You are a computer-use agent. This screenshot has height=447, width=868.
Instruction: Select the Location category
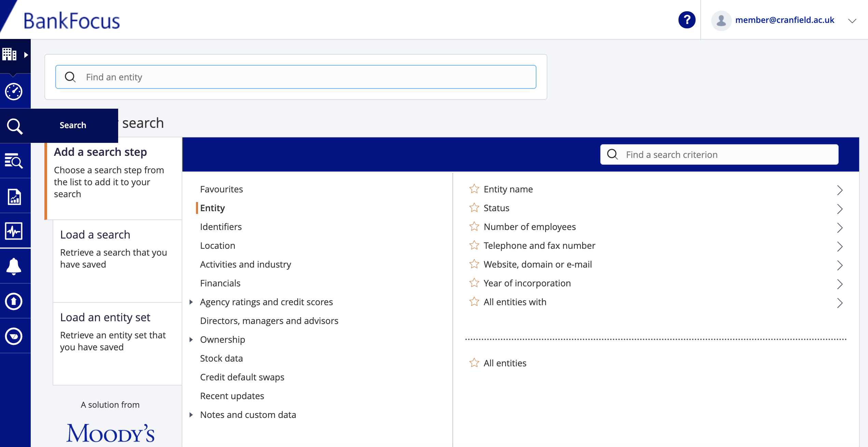coord(218,246)
